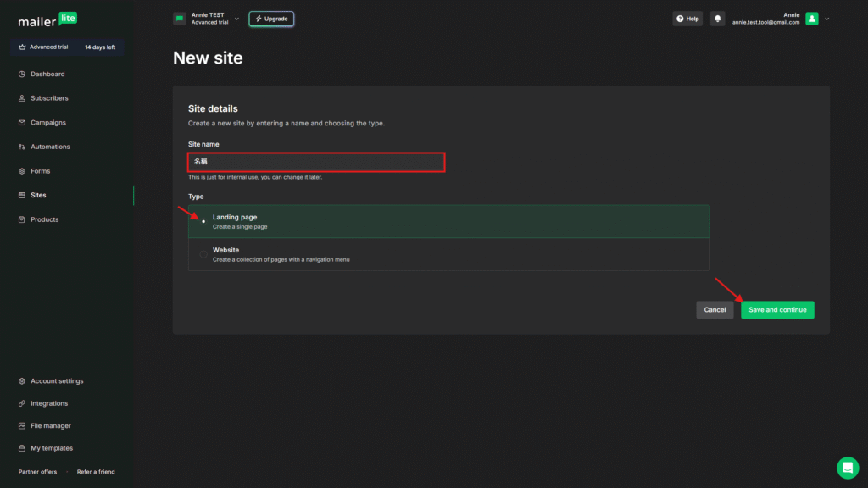Open the Forms menu item
868x488 pixels.
pos(40,171)
